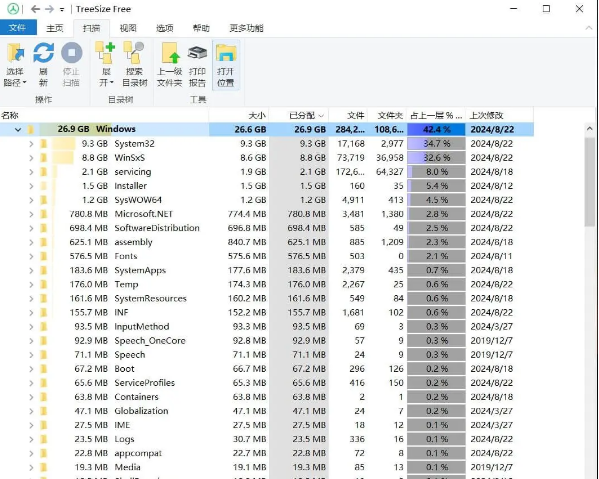Expand the Installer folder
Image resolution: width=599 pixels, height=479 pixels.
pyautogui.click(x=31, y=186)
